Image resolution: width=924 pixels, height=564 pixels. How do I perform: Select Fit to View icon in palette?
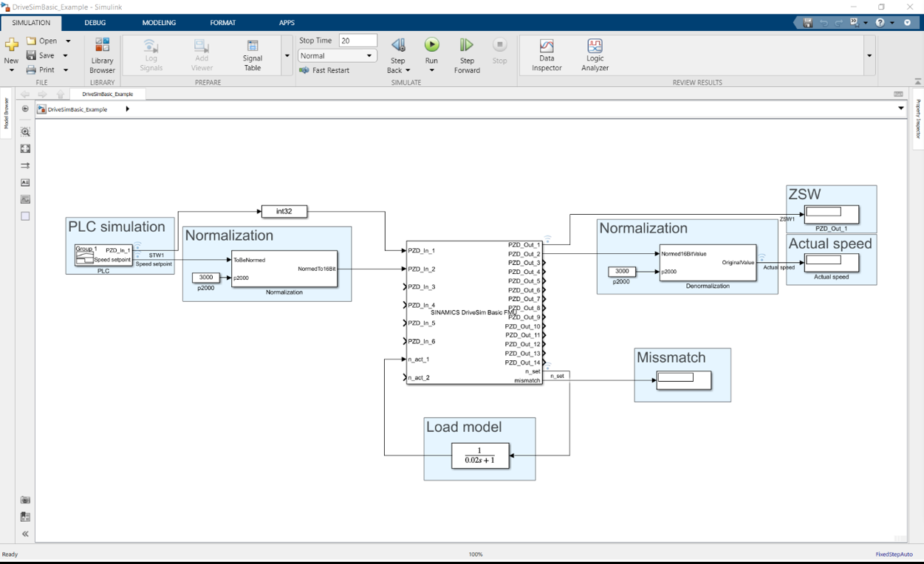[25, 149]
